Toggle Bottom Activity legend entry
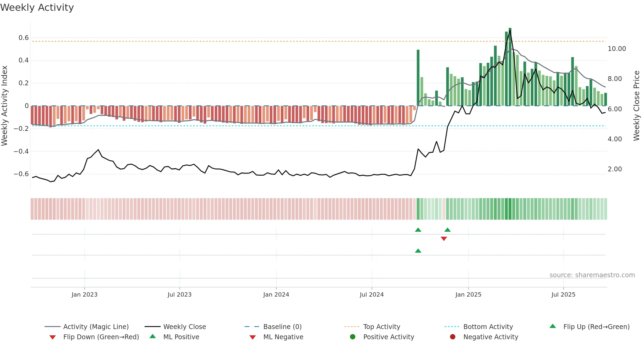This screenshot has width=644, height=362. point(479,327)
